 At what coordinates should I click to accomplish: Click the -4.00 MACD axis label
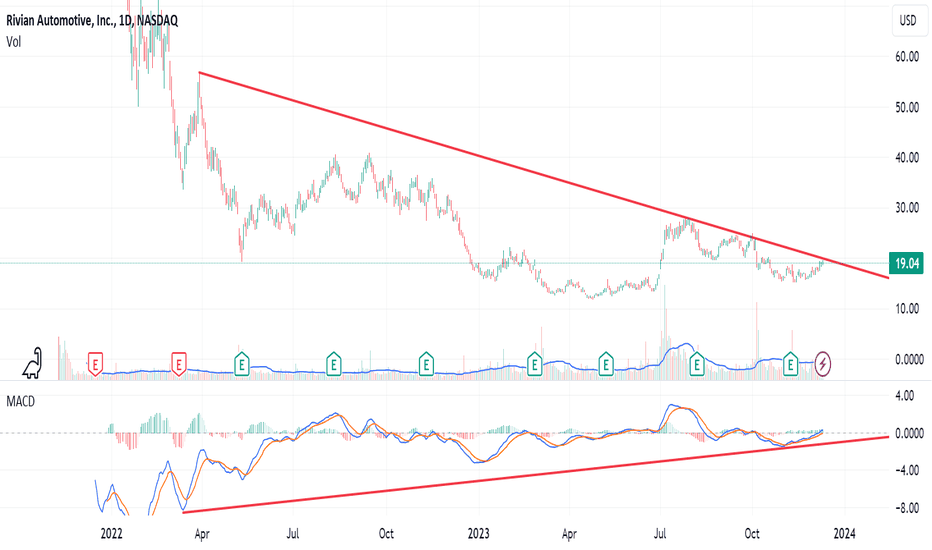pos(907,470)
